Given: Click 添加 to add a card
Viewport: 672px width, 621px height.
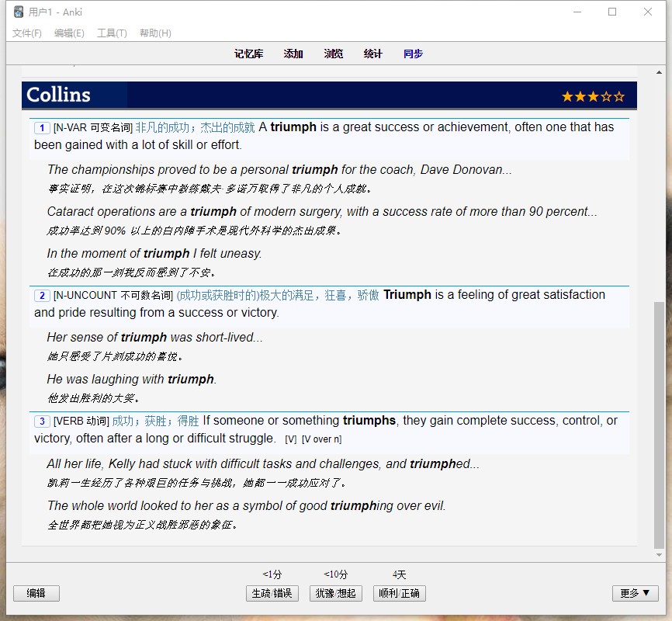Looking at the screenshot, I should (293, 54).
